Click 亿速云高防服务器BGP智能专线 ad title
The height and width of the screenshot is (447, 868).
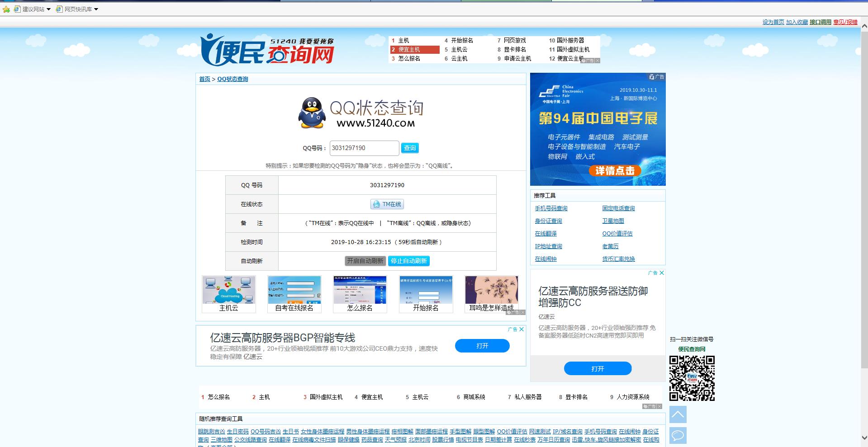tap(282, 338)
